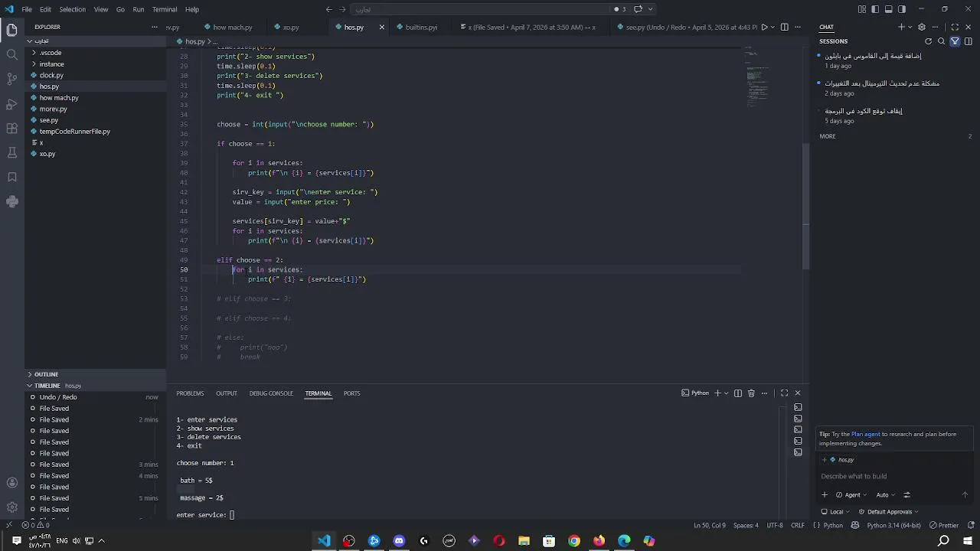Maximize the chat panel
The image size is (980, 551).
pyautogui.click(x=955, y=27)
